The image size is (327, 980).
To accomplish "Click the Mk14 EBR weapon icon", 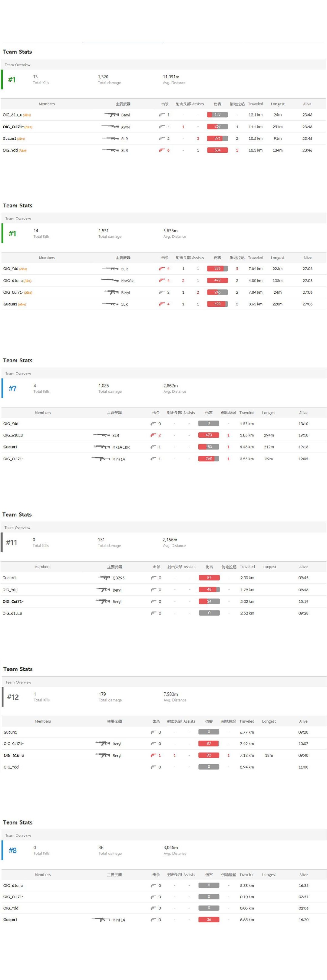I will click(102, 447).
